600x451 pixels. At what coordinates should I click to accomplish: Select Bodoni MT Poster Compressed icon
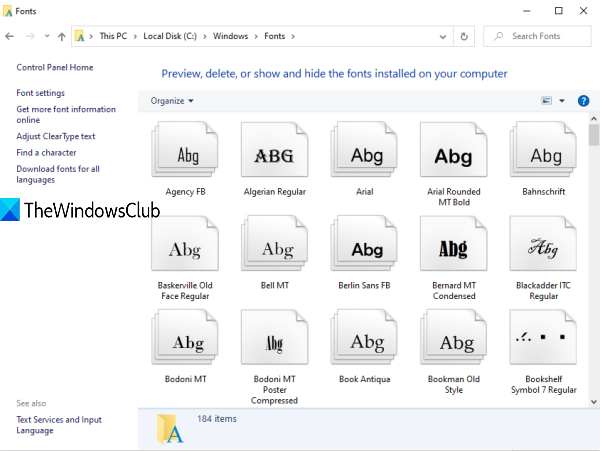pos(274,337)
